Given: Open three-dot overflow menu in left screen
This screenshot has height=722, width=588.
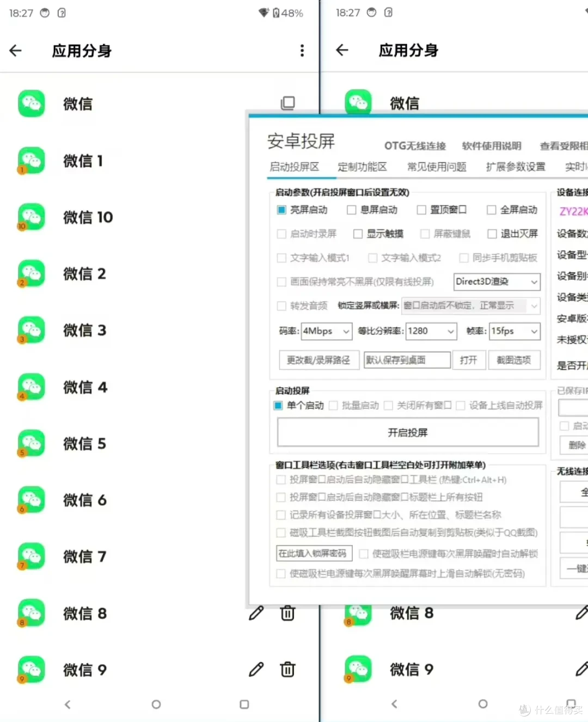Looking at the screenshot, I should 302,51.
